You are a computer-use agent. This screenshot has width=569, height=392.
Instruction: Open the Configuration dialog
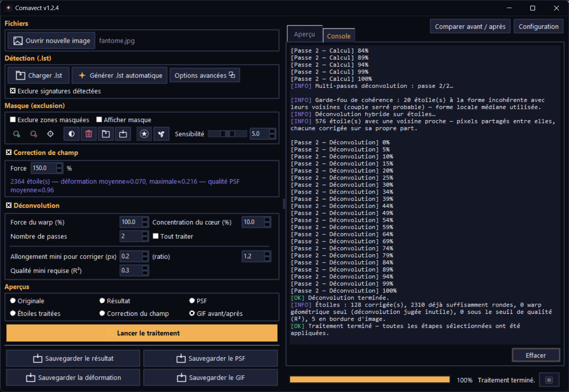click(538, 27)
